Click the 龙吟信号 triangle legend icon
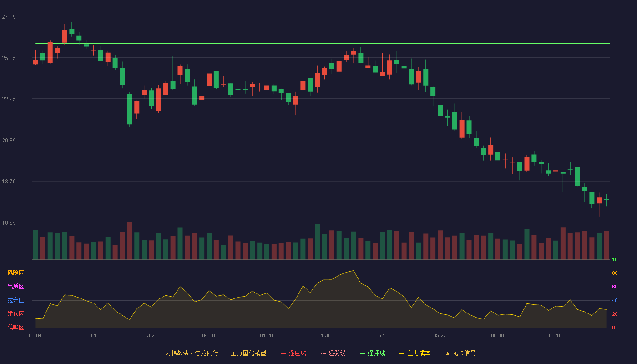Screen dimensions: 637x364 [448, 354]
